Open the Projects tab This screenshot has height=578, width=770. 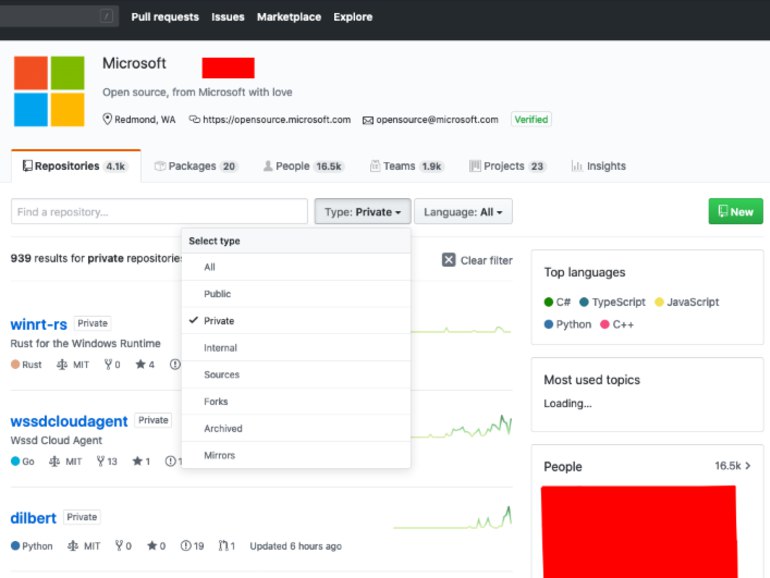tap(507, 166)
